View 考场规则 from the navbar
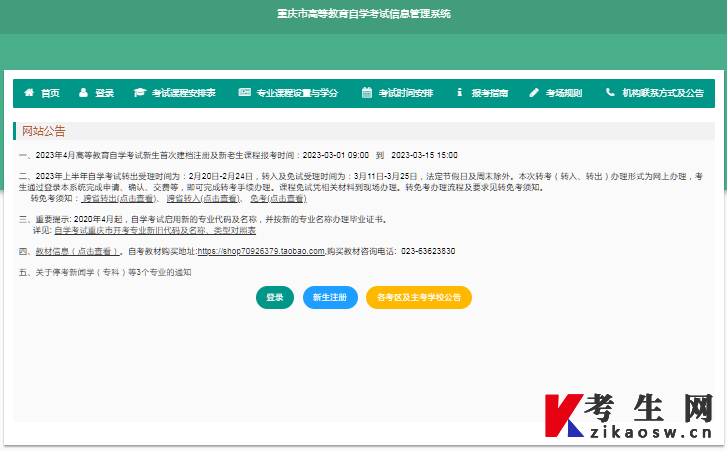Screen dimensions: 727x451 click(564, 93)
